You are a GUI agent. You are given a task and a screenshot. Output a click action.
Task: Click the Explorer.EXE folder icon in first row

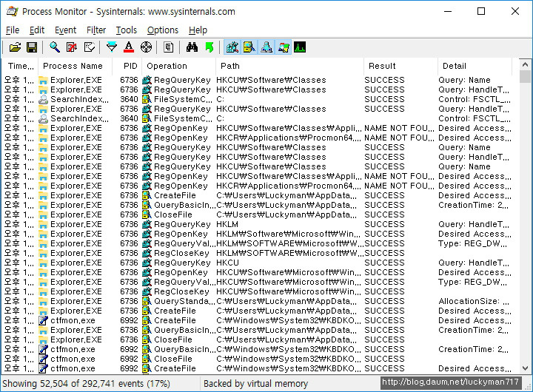tap(43, 80)
